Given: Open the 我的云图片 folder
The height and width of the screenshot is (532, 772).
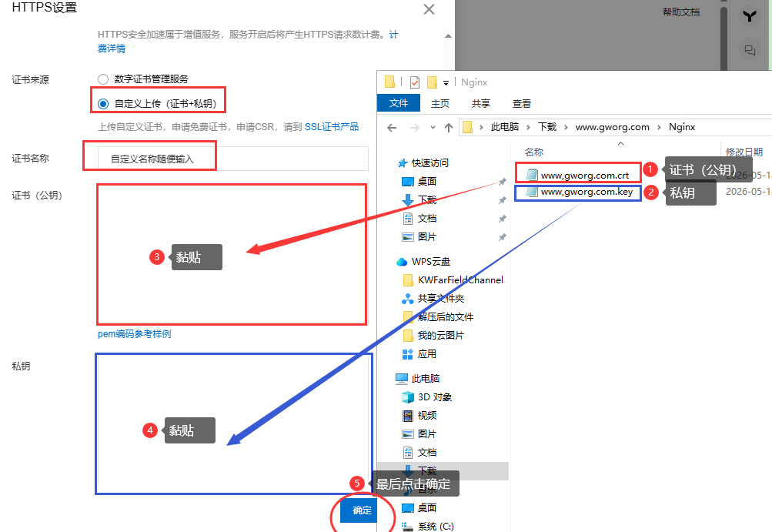Looking at the screenshot, I should coord(441,336).
